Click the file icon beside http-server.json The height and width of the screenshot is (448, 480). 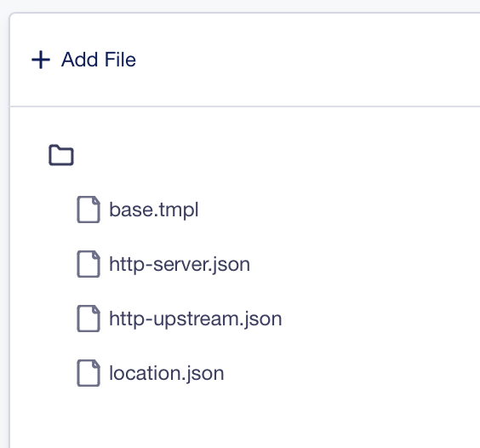coord(89,264)
